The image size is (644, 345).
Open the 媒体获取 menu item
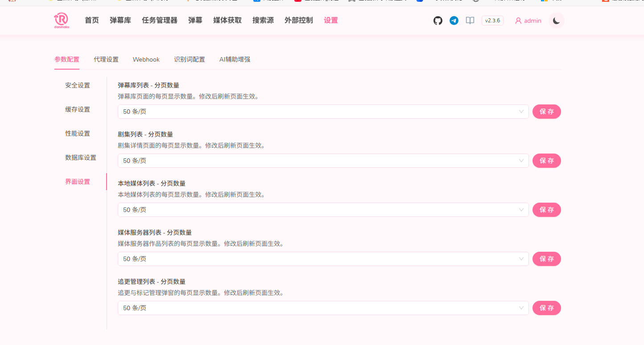pos(227,20)
